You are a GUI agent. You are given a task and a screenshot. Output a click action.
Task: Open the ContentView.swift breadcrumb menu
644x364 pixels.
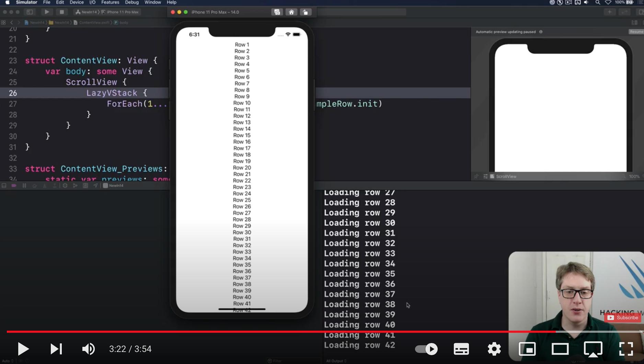click(x=92, y=23)
